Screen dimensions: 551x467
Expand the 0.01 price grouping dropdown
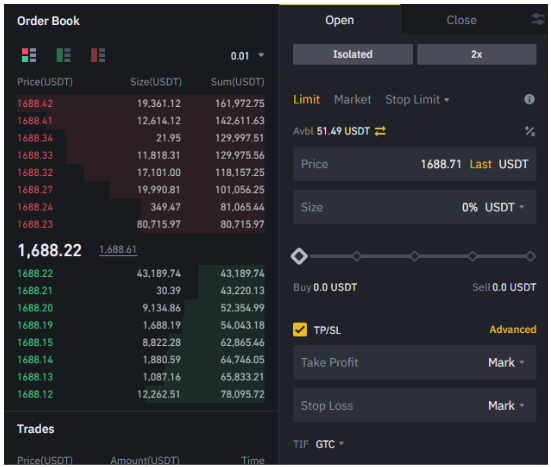[x=247, y=56]
